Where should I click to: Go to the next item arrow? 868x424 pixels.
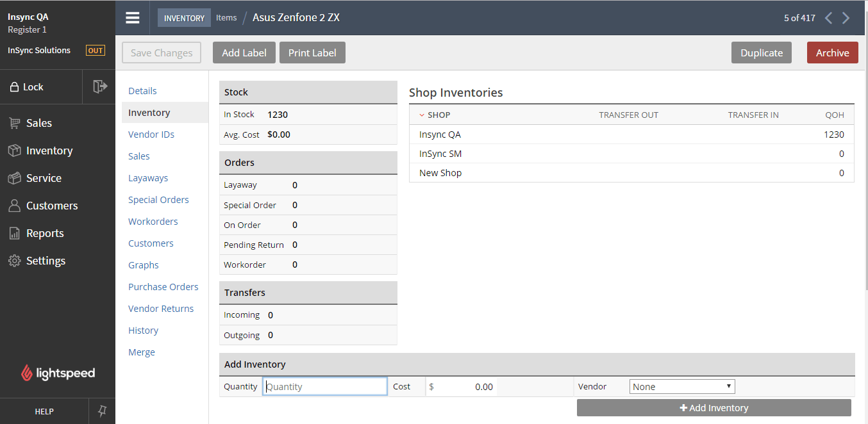pos(846,18)
